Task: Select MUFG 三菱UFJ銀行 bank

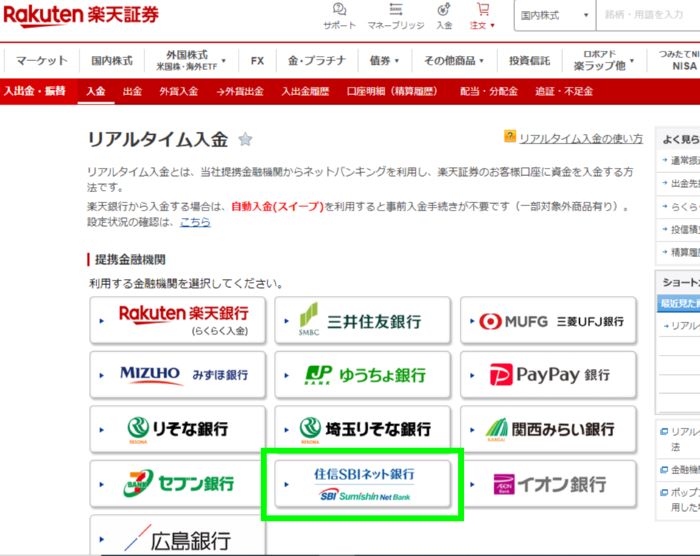Action: click(x=548, y=320)
